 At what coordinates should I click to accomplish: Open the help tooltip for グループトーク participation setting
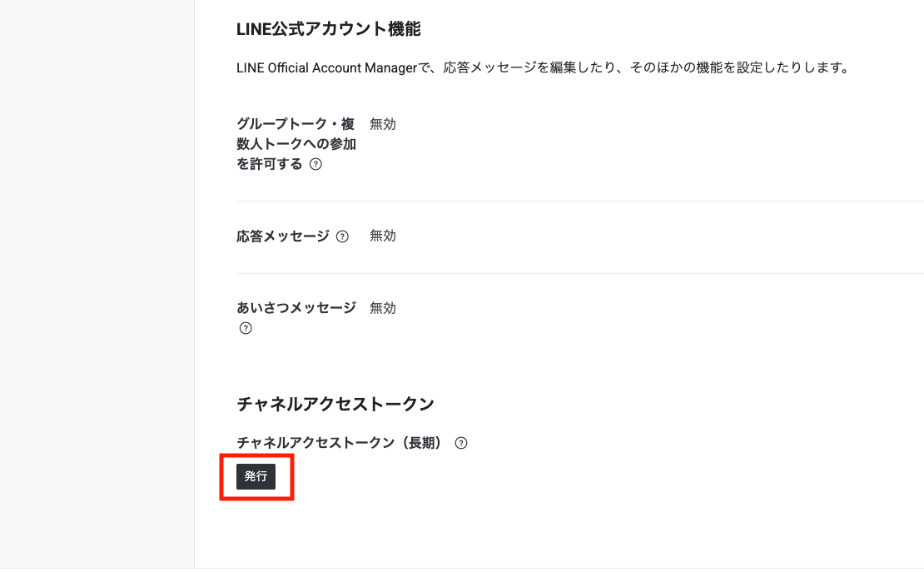[x=315, y=164]
